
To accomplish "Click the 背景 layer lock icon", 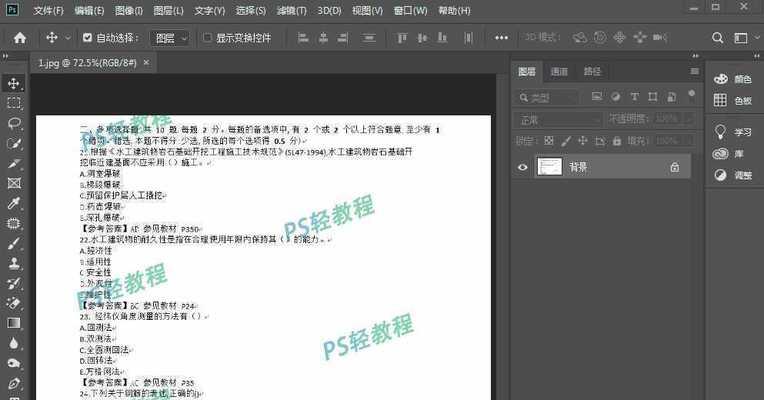I will click(x=674, y=167).
